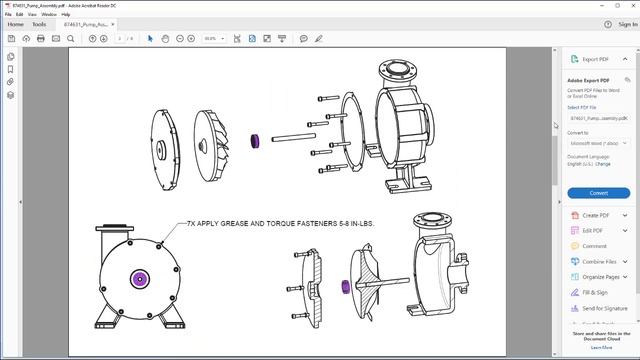Open the Create PDF tool

[596, 215]
